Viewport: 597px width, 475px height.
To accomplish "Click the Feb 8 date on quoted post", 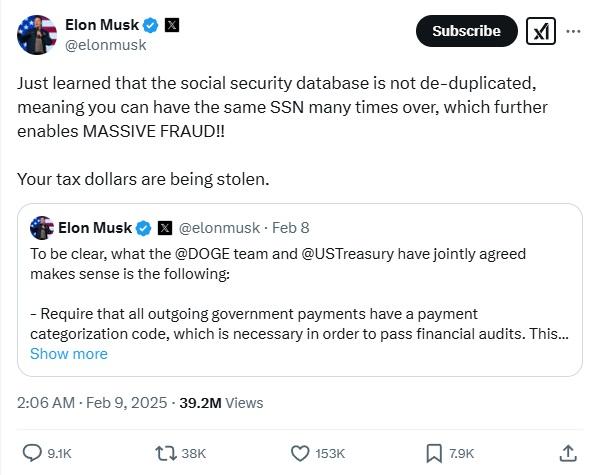I will [x=291, y=228].
